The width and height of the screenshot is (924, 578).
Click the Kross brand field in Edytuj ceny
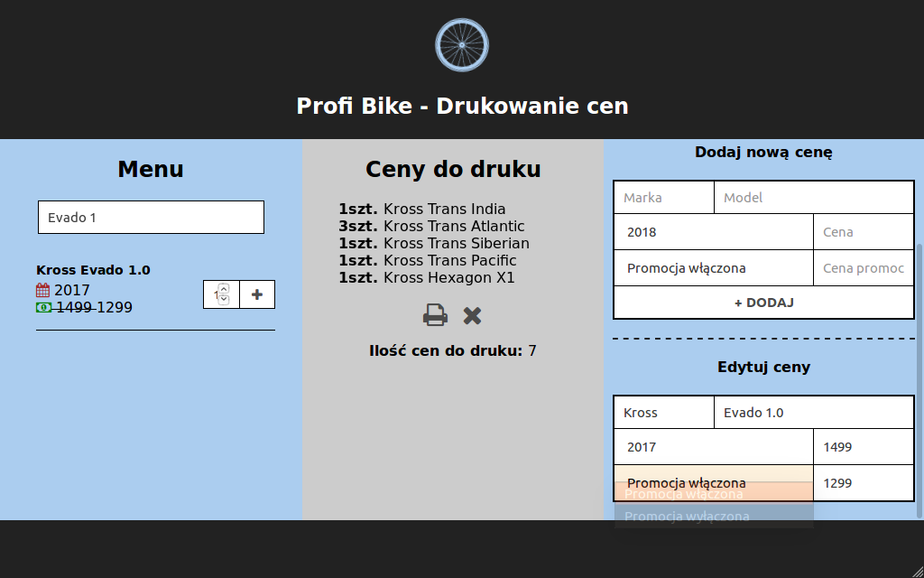tap(664, 412)
